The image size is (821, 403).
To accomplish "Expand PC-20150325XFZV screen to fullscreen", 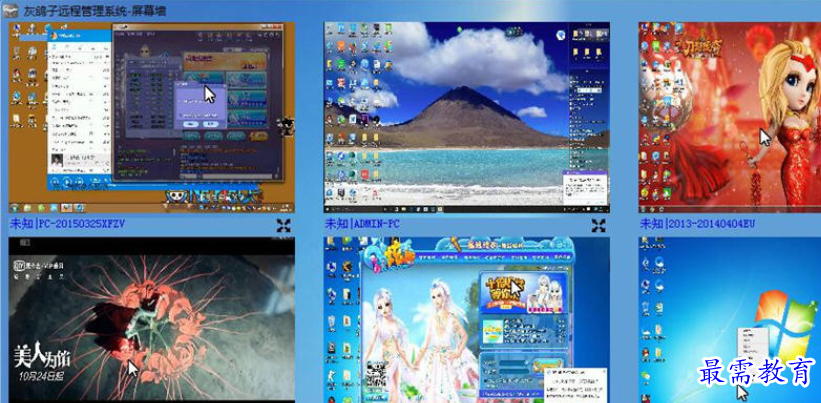I will [x=284, y=226].
